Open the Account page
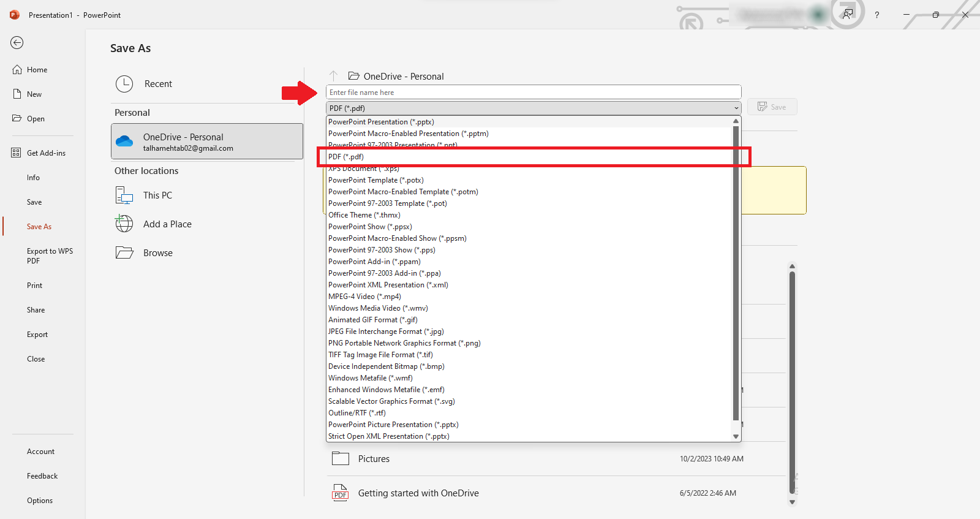Screen dimensions: 980x519 pos(41,452)
